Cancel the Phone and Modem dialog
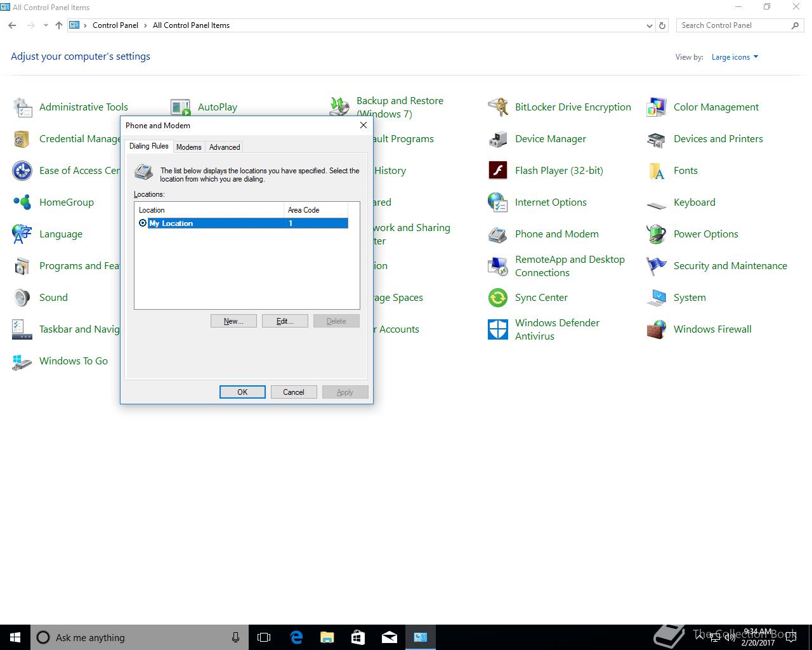The height and width of the screenshot is (650, 812). point(294,392)
